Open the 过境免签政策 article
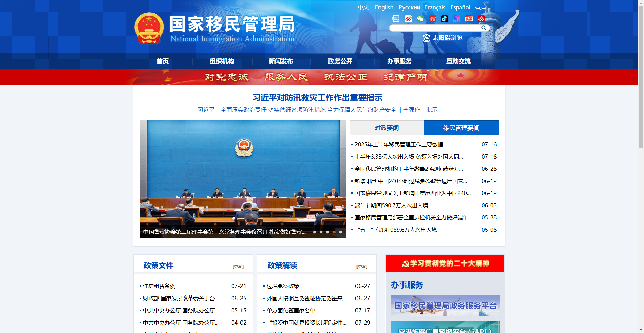644x333 pixels. tap(283, 286)
